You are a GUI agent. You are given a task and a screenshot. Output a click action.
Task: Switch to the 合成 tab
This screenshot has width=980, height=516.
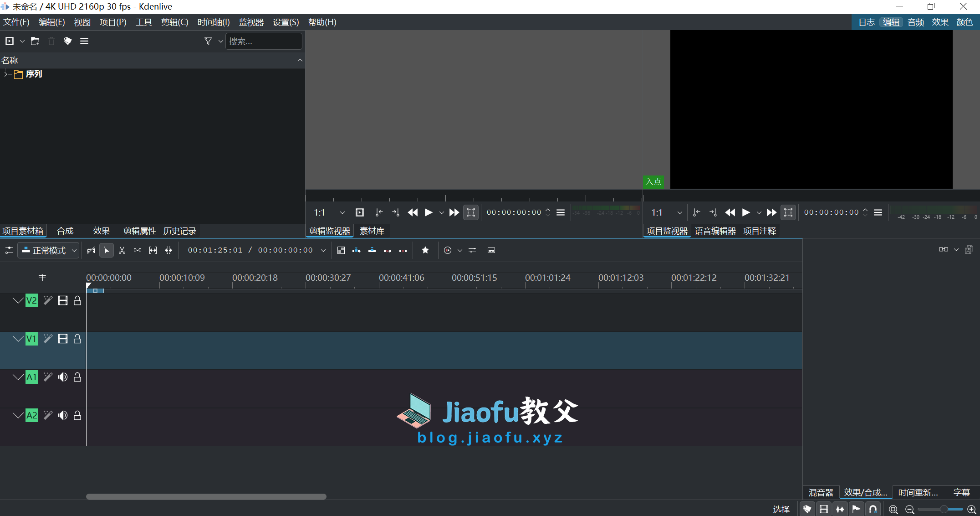(65, 231)
